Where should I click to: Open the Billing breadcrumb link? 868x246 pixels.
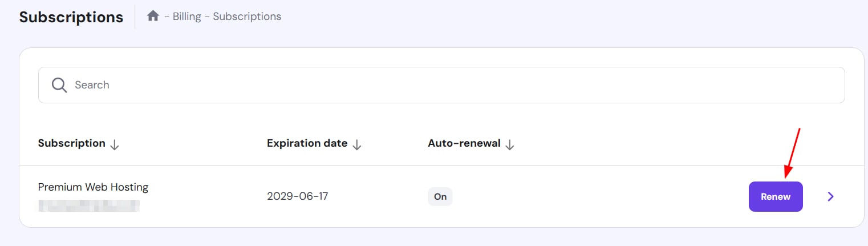pos(187,17)
